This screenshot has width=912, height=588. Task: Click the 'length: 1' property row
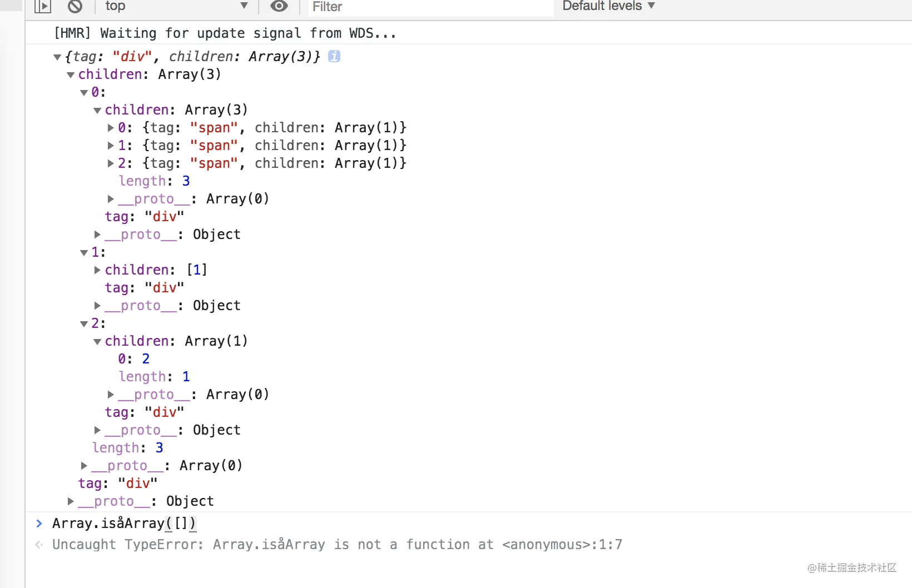point(155,377)
